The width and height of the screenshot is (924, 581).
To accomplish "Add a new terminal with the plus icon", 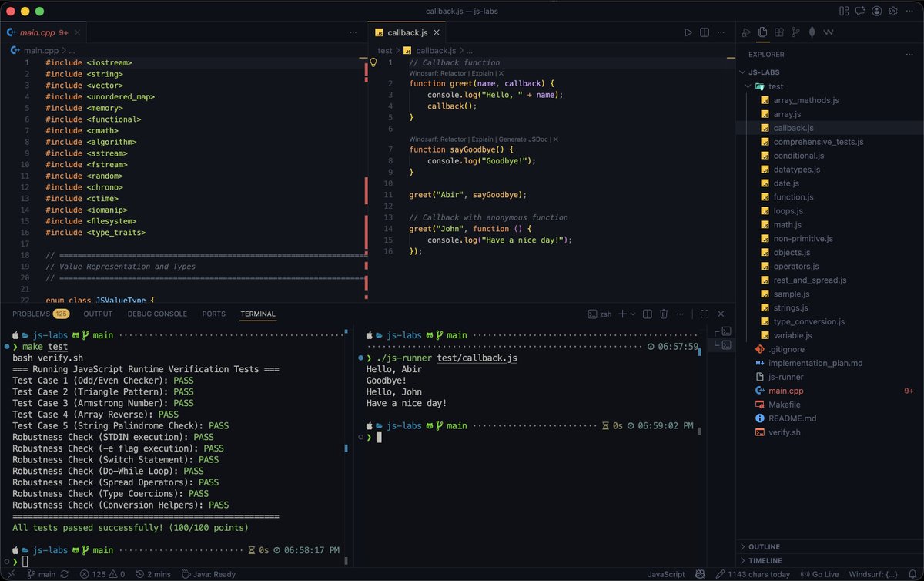I will (x=622, y=314).
